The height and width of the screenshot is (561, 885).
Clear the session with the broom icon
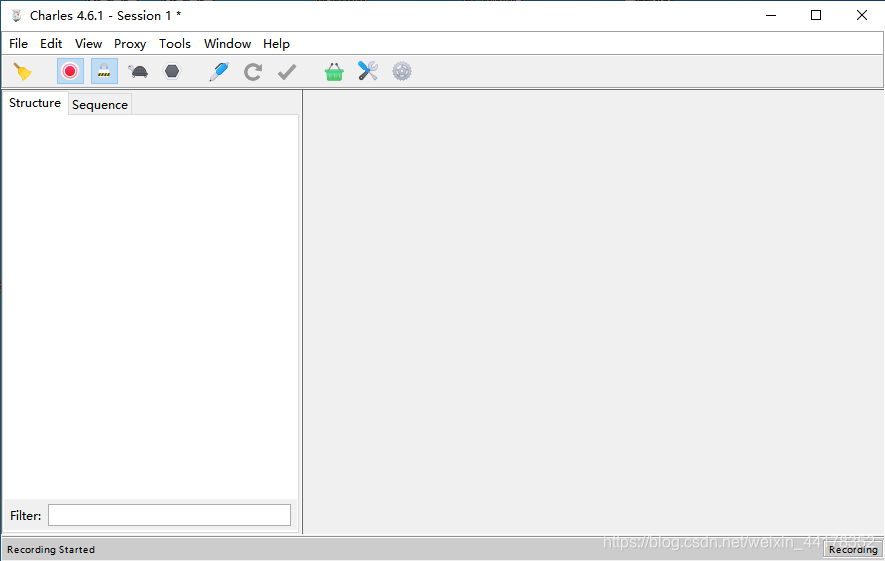click(x=23, y=72)
